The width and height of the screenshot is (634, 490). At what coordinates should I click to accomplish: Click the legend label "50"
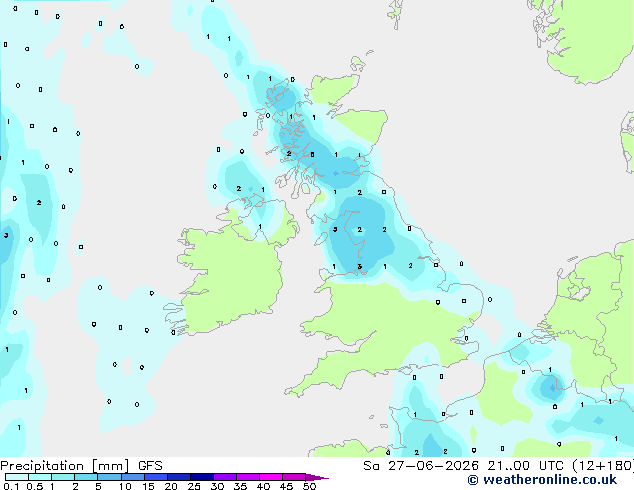(309, 486)
